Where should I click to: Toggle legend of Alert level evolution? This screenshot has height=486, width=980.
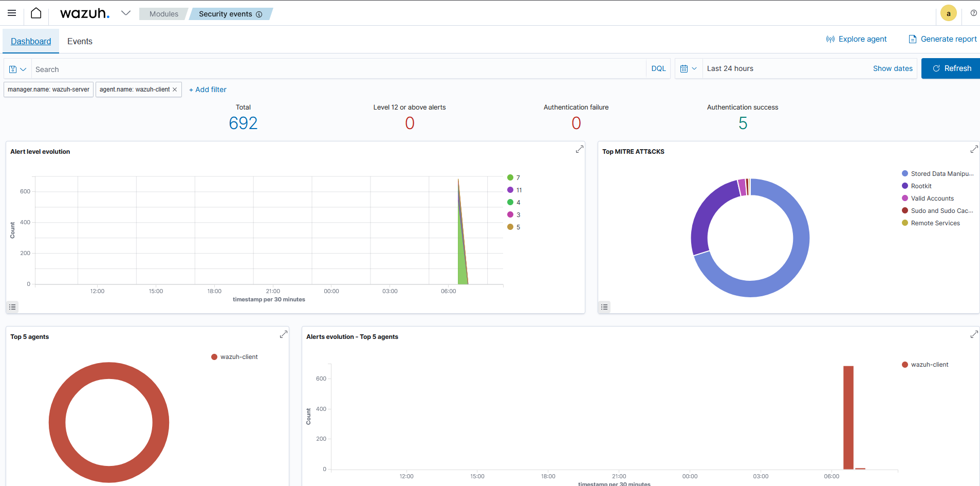point(13,307)
